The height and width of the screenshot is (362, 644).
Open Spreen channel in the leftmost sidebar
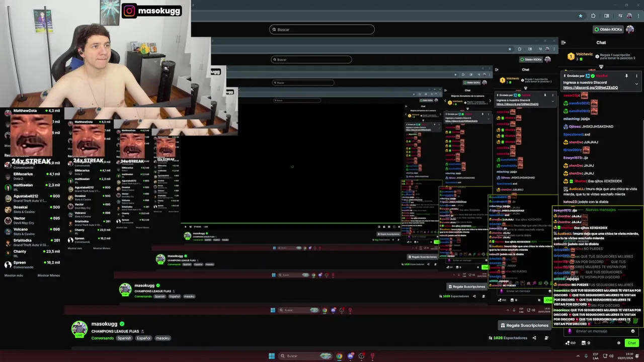click(x=33, y=264)
